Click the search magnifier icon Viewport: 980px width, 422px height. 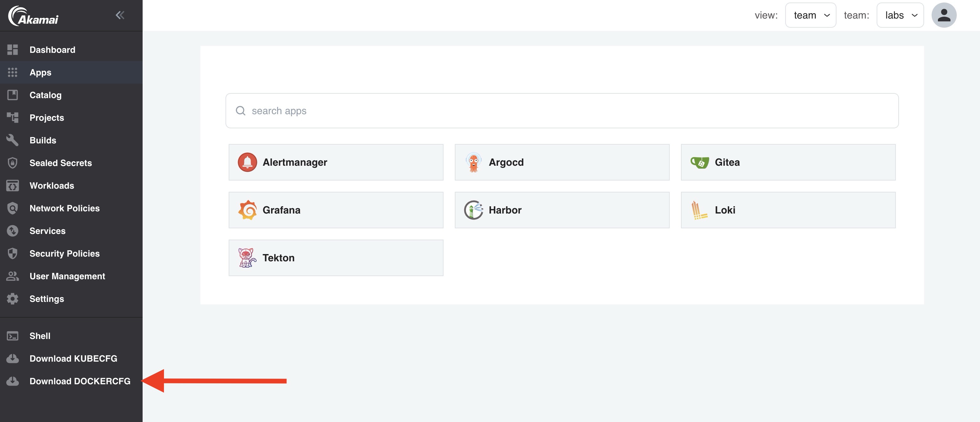pos(240,111)
